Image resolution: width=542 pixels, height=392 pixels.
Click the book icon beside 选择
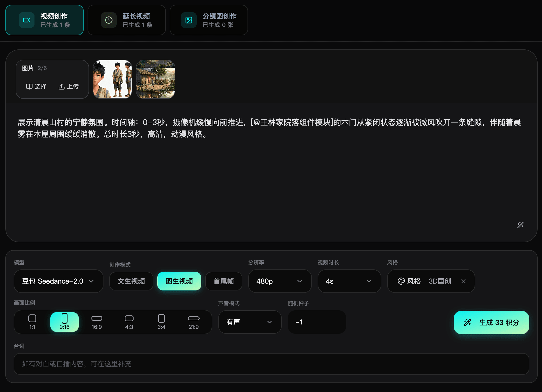click(29, 87)
